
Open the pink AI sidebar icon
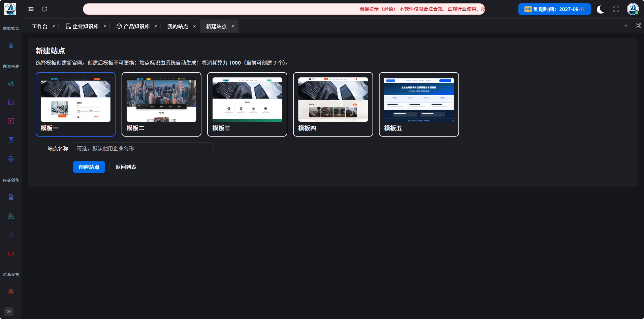tap(11, 121)
